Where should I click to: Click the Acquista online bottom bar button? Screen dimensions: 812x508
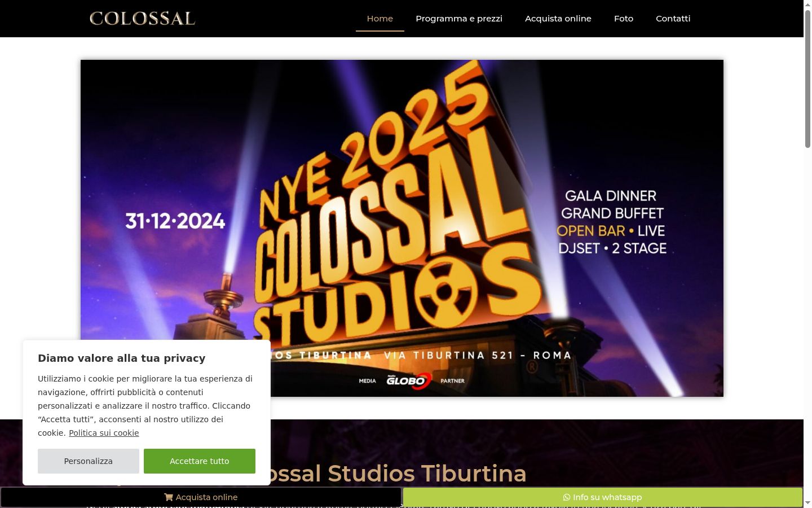click(x=201, y=497)
